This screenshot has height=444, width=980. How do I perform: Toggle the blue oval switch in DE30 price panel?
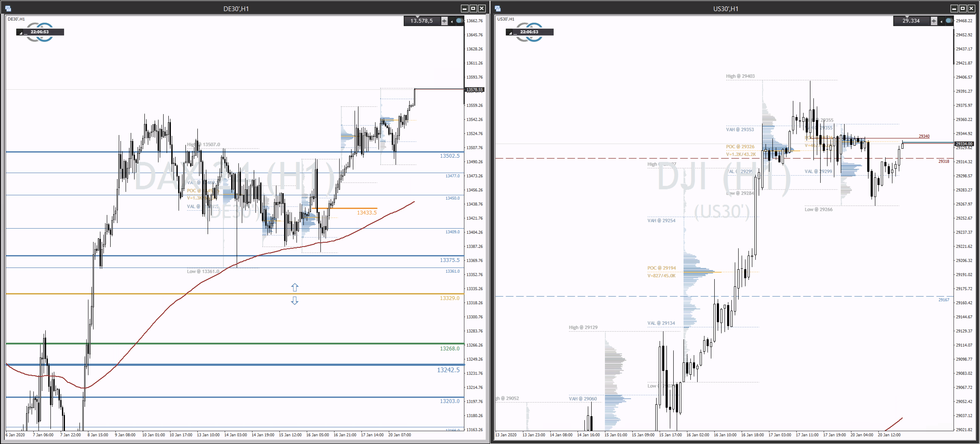click(460, 21)
